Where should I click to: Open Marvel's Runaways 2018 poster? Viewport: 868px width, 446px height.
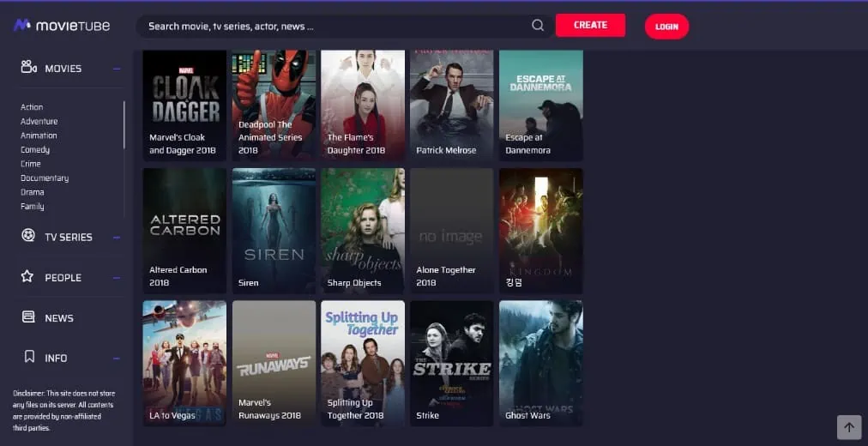click(x=274, y=364)
